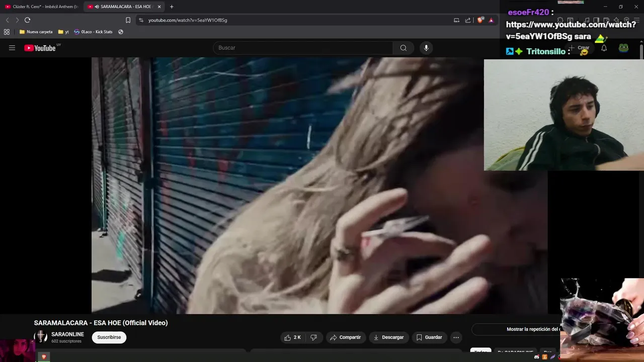644x362 pixels.
Task: Open the 0Laco - Kick Stats bookmark
Action: [93, 32]
